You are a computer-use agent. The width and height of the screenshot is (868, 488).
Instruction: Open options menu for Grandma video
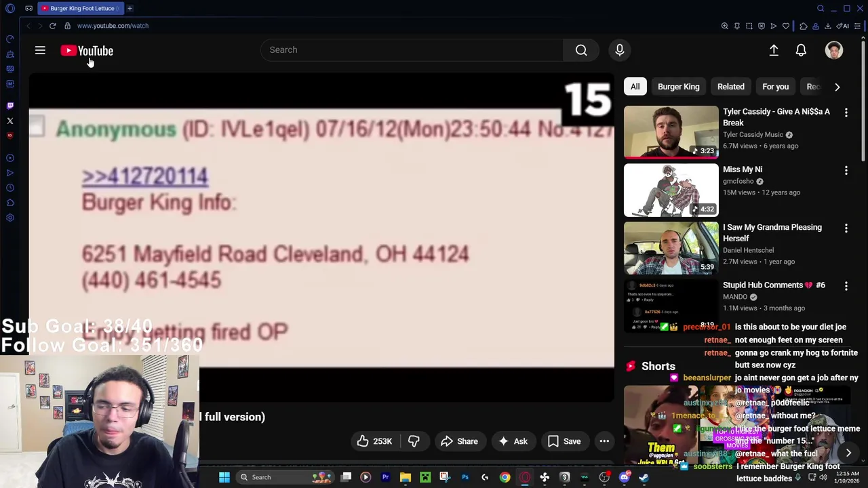tap(846, 228)
